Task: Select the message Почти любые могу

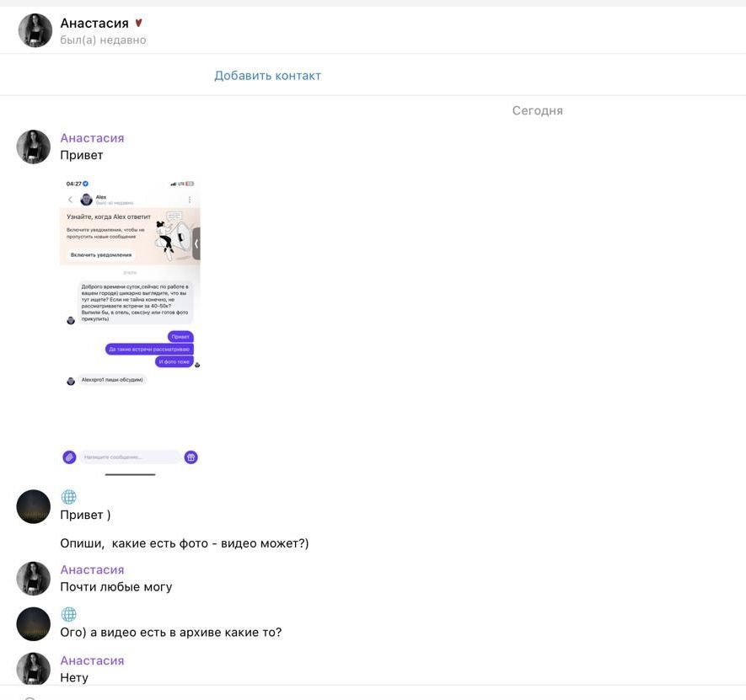Action: (116, 587)
